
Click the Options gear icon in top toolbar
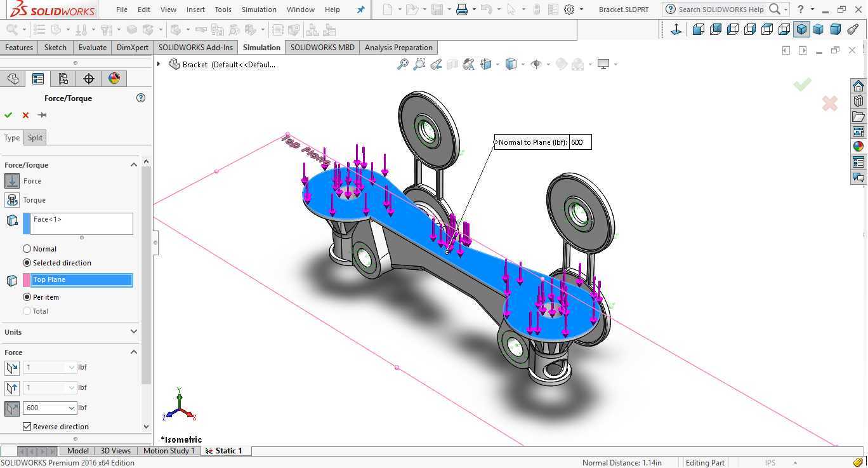[x=569, y=10]
